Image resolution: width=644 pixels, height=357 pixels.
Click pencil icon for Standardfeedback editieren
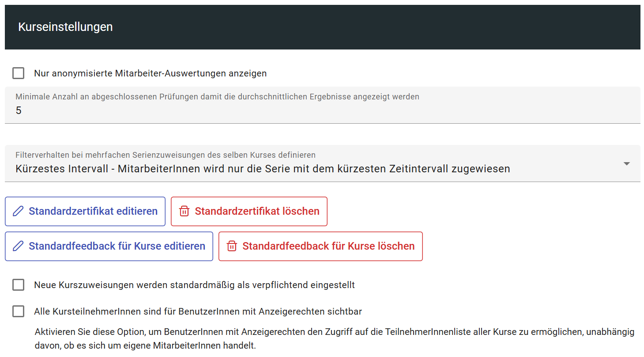(x=18, y=246)
